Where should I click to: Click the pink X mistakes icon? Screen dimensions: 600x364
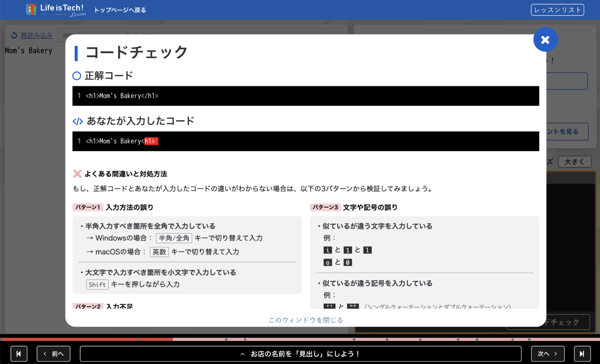pyautogui.click(x=77, y=174)
